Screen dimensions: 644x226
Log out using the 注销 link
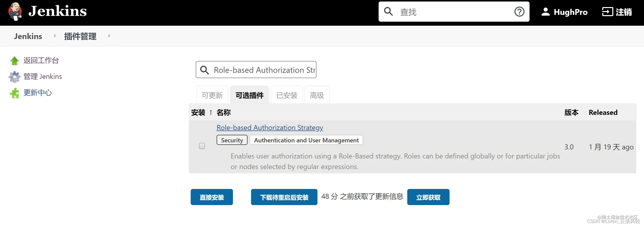click(624, 12)
